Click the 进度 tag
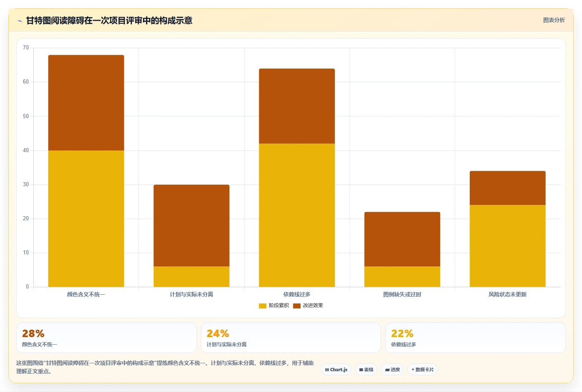Image resolution: width=582 pixels, height=392 pixels. click(x=392, y=370)
